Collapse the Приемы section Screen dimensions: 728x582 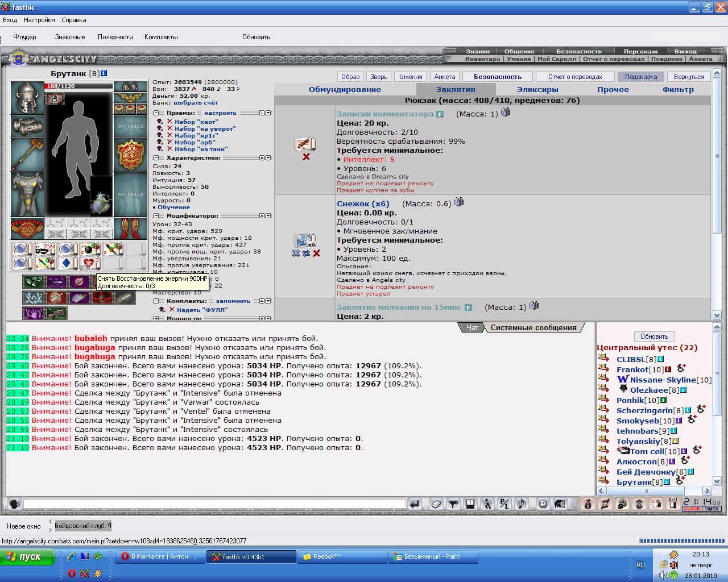point(156,113)
